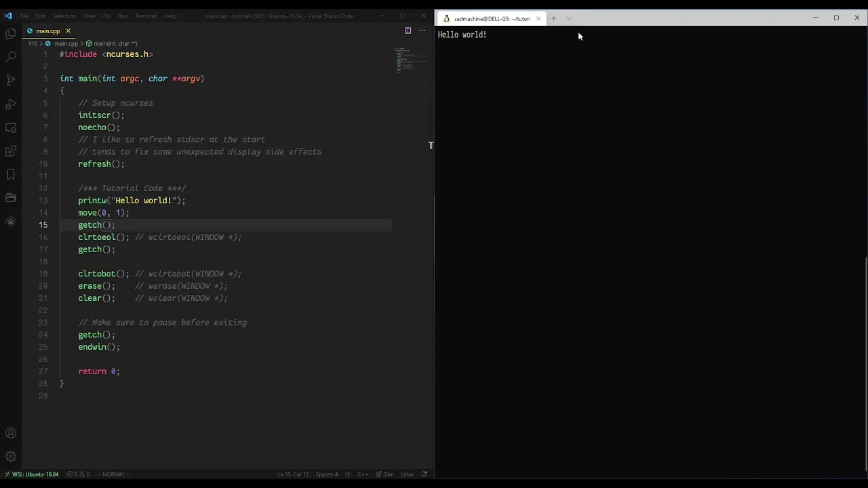868x488 pixels.
Task: Change the LF end-of-line setting
Action: pos(348,474)
